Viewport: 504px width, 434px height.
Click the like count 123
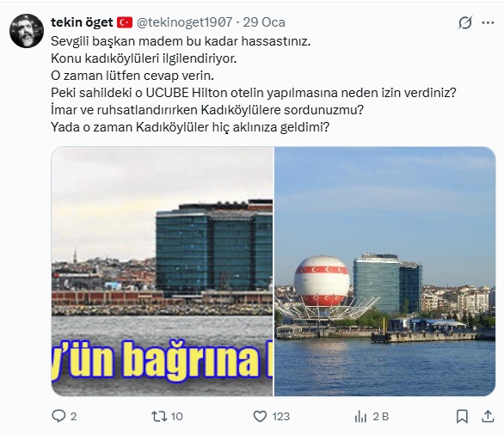pos(281,417)
